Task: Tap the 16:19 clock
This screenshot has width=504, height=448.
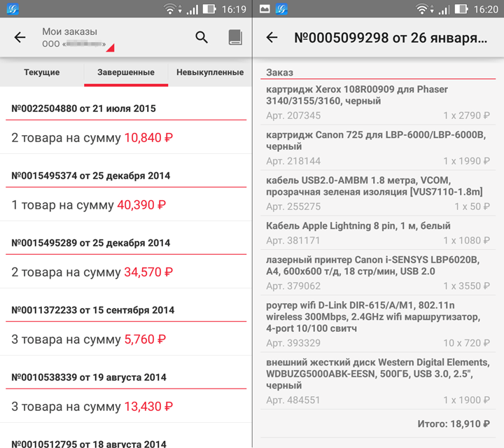Action: point(234,9)
